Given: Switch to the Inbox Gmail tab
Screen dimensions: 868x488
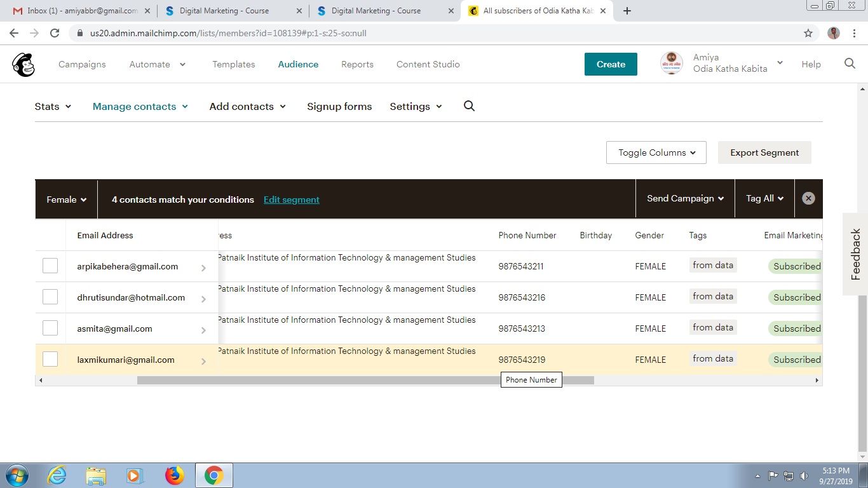Looking at the screenshot, I should point(83,11).
